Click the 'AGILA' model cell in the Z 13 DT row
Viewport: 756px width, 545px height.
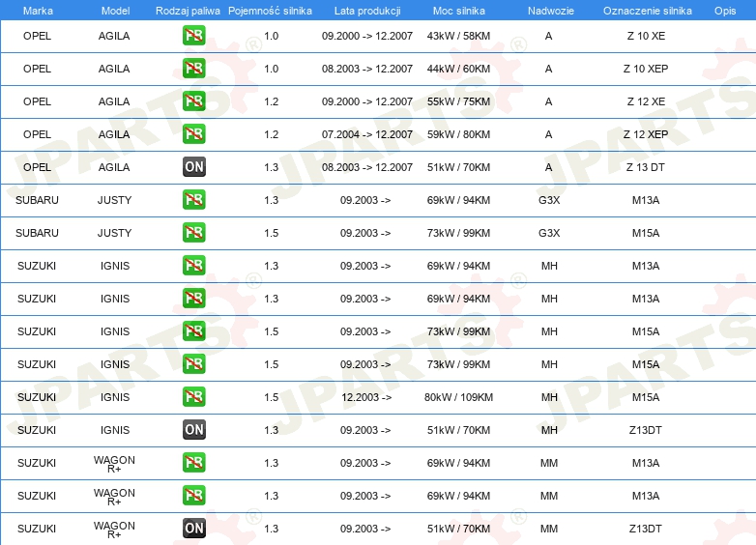coord(114,167)
